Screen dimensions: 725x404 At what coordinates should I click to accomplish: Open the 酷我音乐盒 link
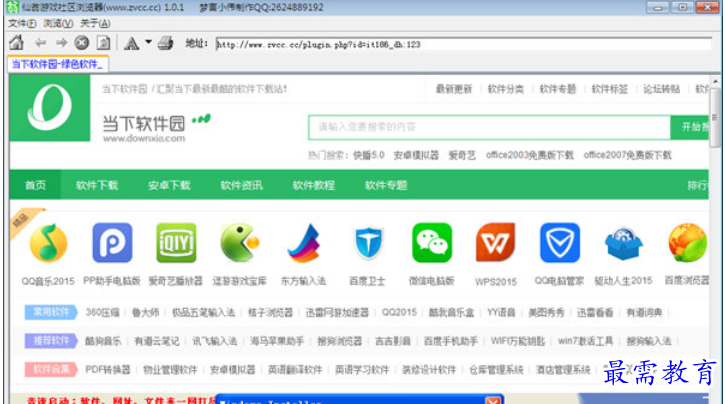451,312
